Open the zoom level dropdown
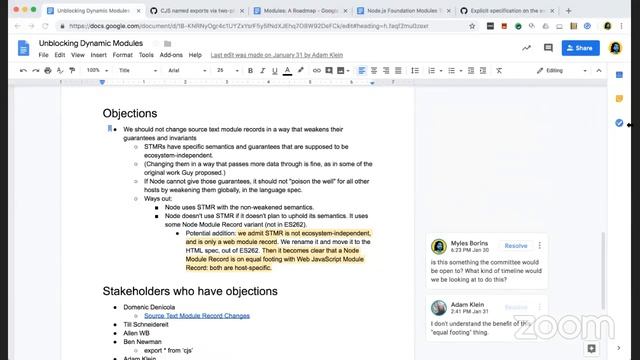640x360 pixels. click(x=97, y=71)
